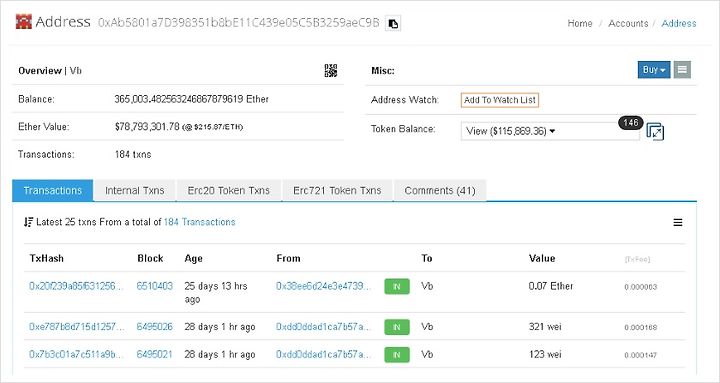This screenshot has height=383, width=720.
Task: Click IN badge in 321 wei row
Action: [397, 327]
